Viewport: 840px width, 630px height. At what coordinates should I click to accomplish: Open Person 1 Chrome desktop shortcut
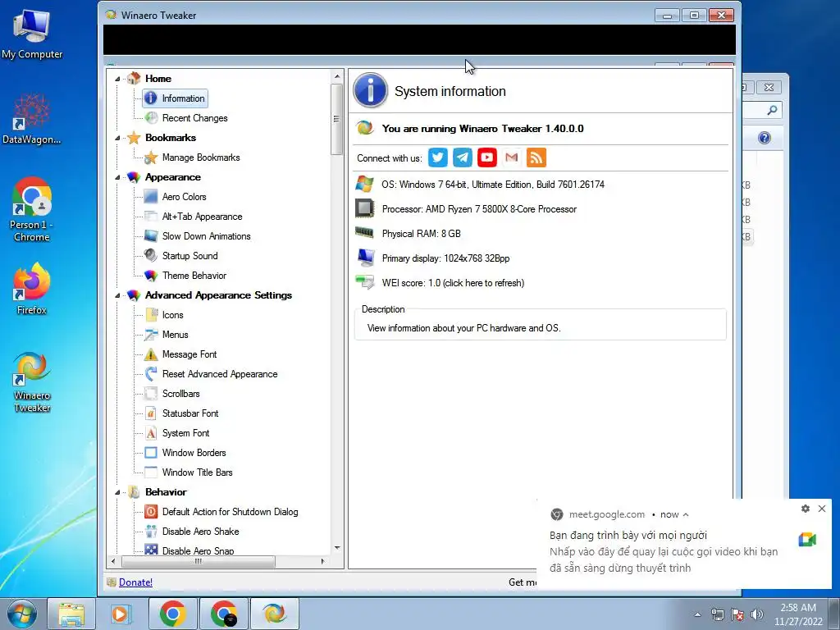(x=32, y=209)
